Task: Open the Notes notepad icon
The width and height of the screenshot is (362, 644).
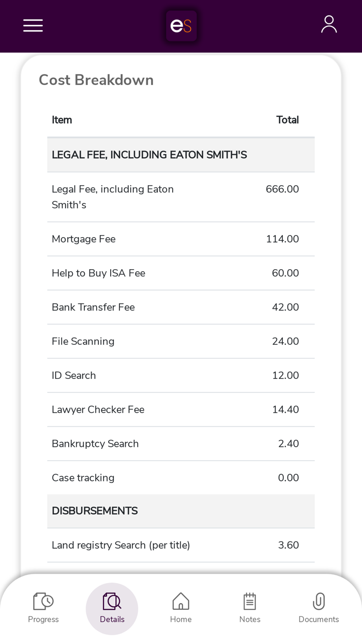Action: (x=250, y=602)
